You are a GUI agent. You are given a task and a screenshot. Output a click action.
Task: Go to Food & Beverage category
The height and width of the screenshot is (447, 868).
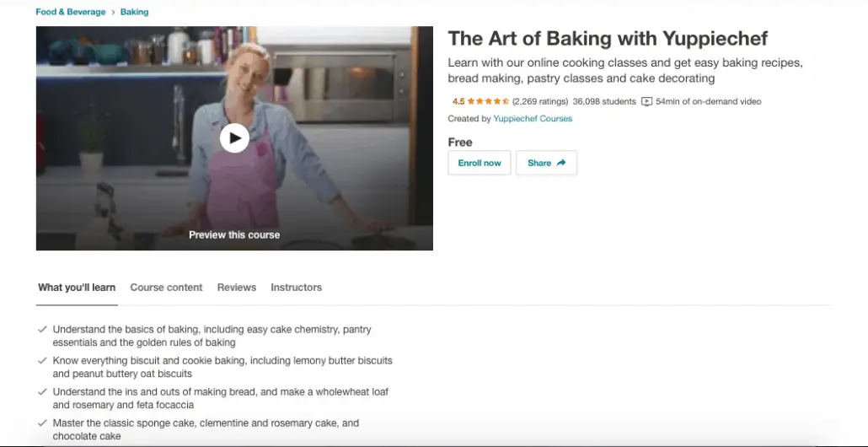[x=70, y=12]
